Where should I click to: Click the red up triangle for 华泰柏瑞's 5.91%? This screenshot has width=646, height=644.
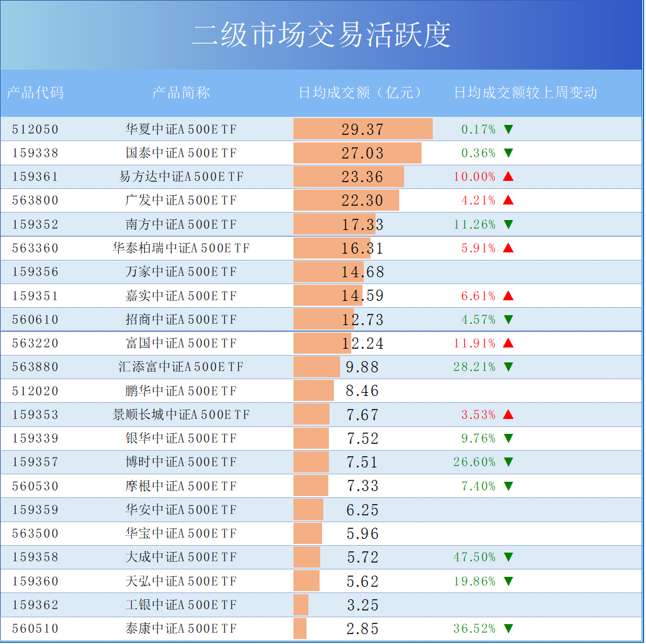(507, 247)
